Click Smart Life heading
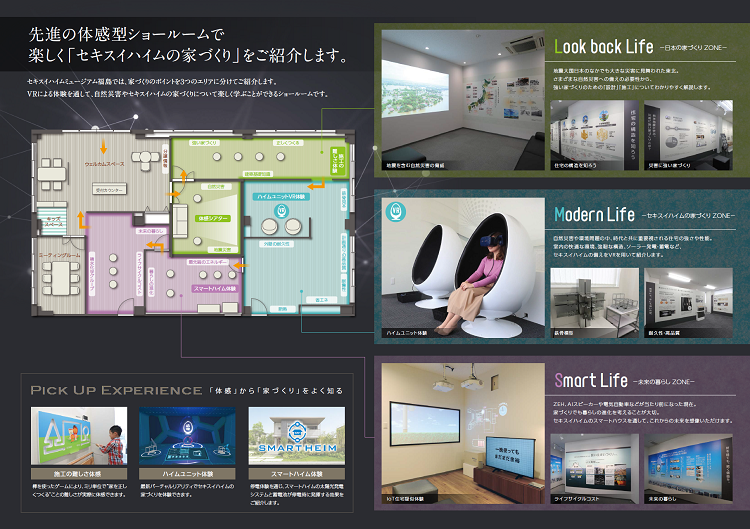 coord(591,380)
